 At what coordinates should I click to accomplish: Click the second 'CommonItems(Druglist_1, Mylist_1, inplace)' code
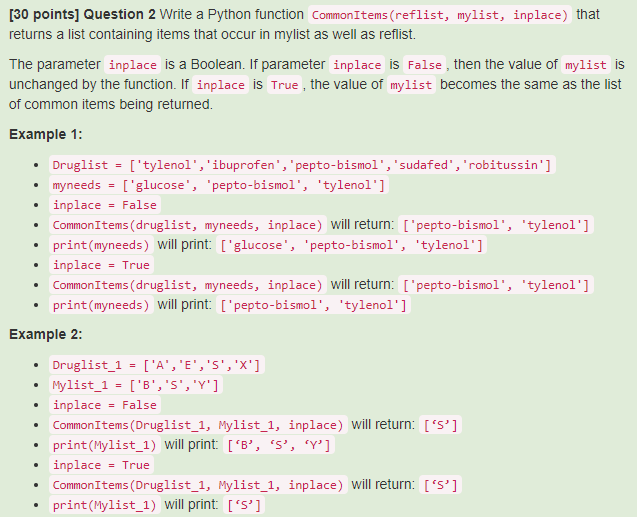click(198, 485)
